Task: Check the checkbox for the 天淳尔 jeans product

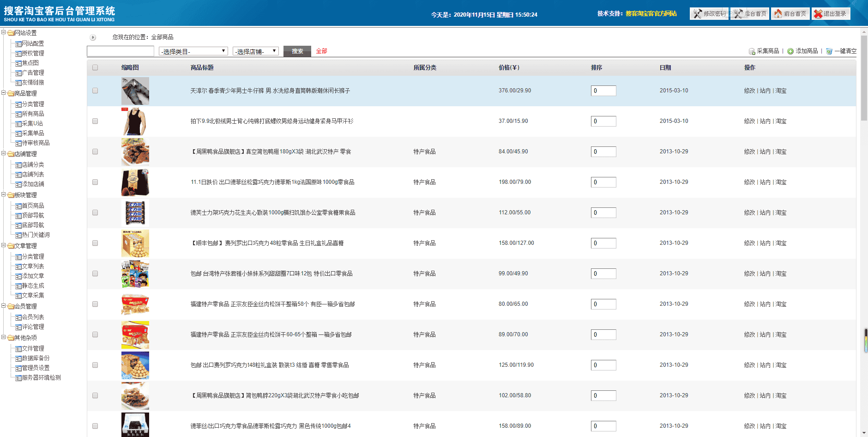Action: coord(95,91)
